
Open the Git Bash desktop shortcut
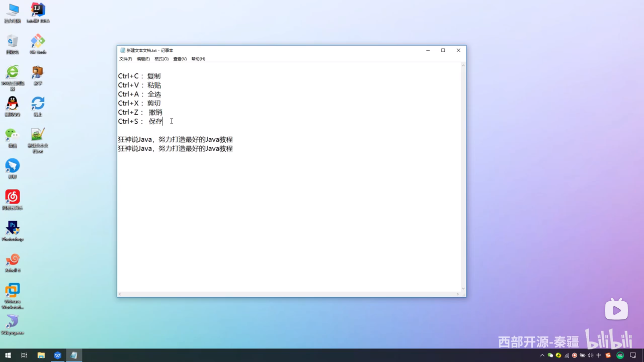point(38,42)
